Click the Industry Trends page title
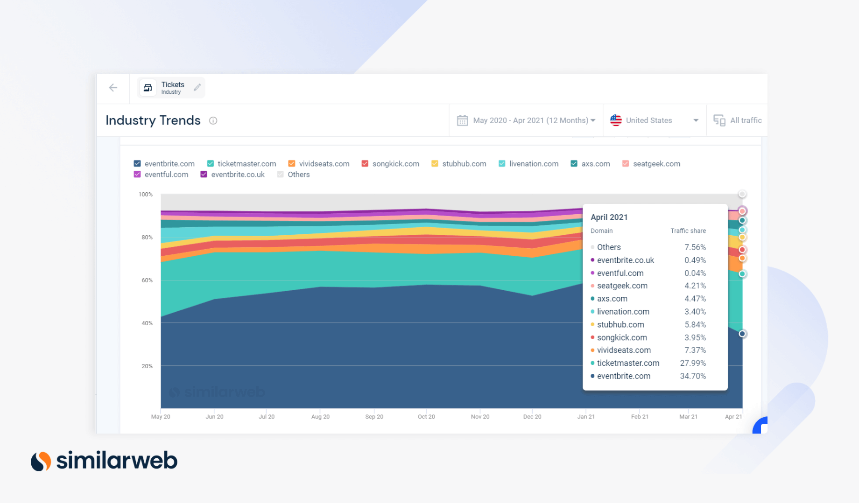 [153, 120]
